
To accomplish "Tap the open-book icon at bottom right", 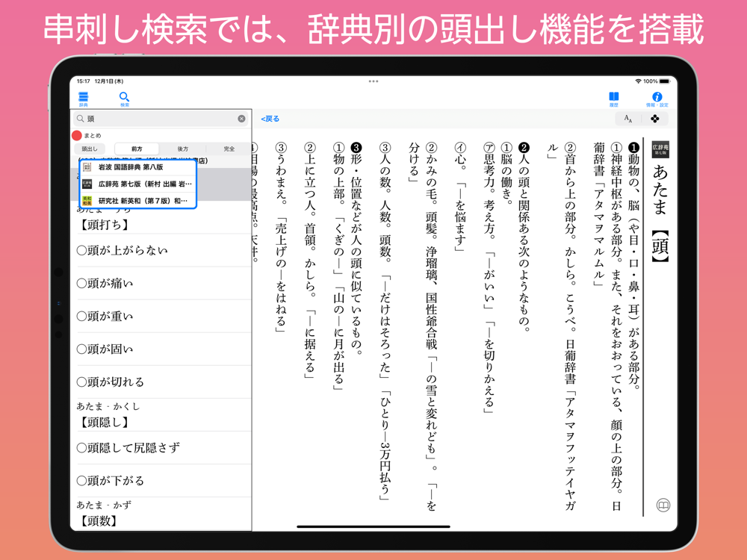I will click(x=663, y=505).
